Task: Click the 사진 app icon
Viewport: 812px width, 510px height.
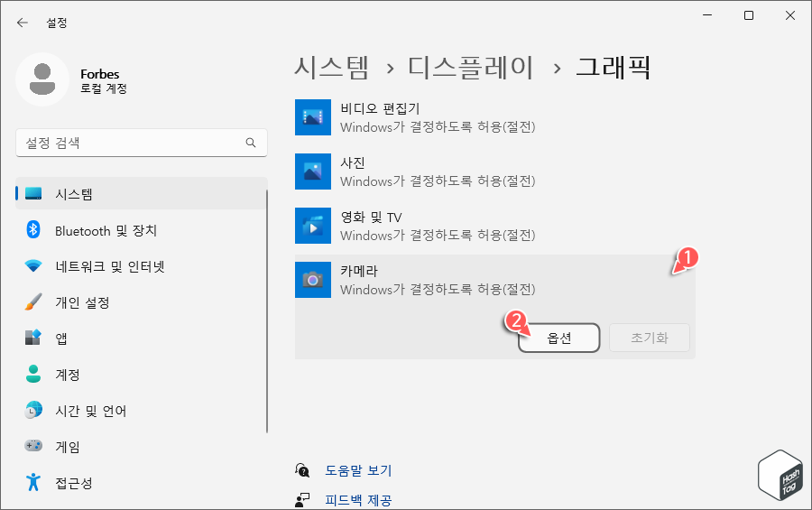Action: pyautogui.click(x=313, y=172)
